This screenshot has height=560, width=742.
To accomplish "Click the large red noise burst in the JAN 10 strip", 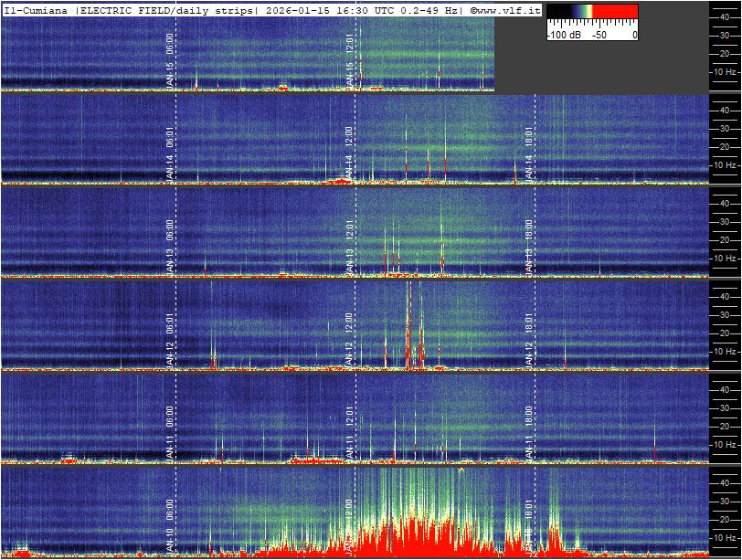I will pos(411,539).
